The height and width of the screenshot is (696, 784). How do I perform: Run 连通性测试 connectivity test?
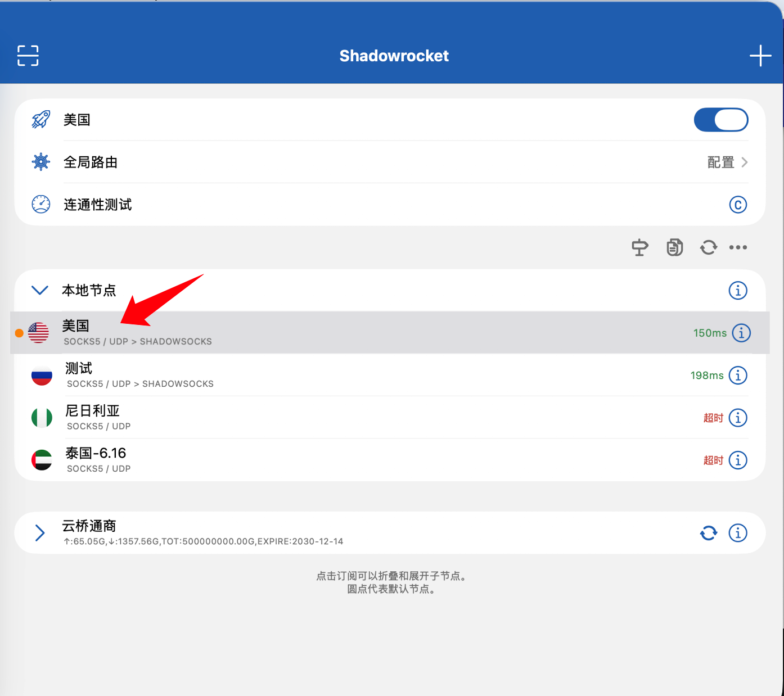390,205
